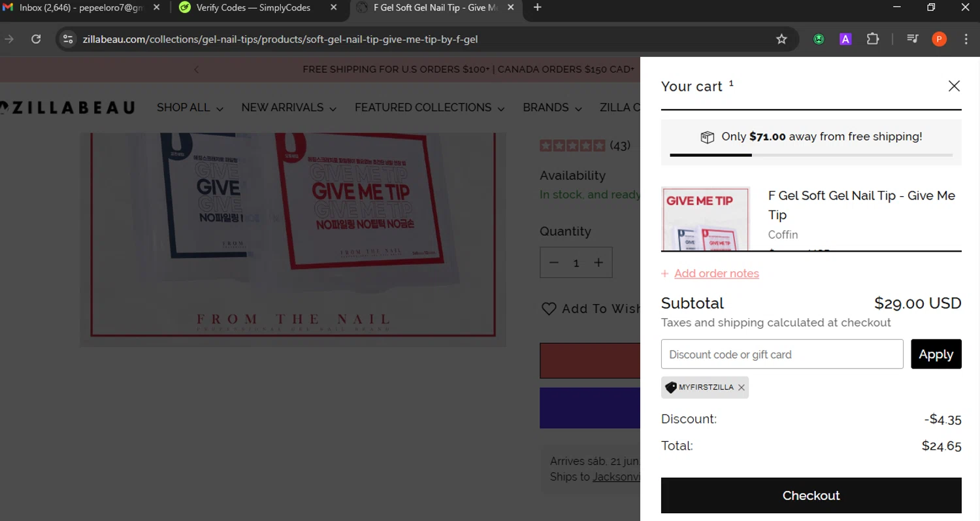Image resolution: width=980 pixels, height=521 pixels.
Task: Click the free shipping announcement text
Action: click(x=468, y=69)
